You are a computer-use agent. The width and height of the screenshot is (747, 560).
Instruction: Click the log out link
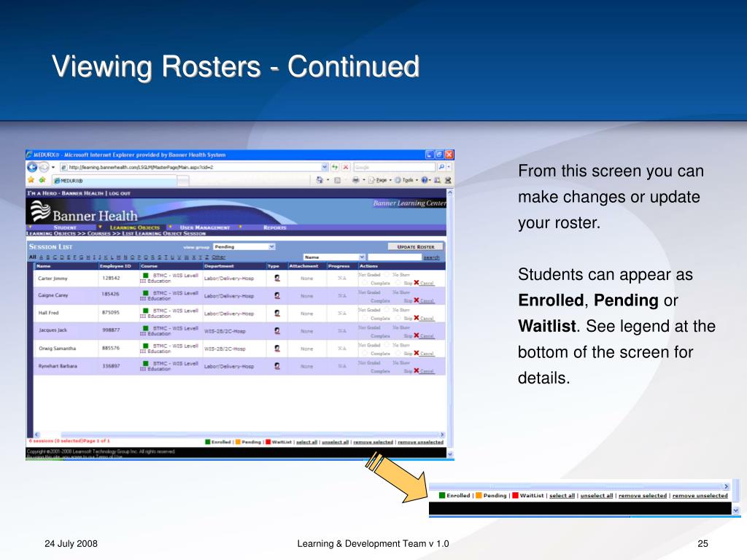(119, 193)
